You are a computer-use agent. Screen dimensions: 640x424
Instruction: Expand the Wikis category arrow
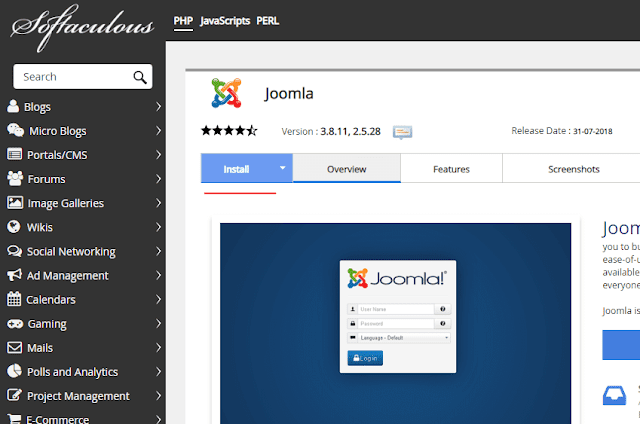point(159,227)
